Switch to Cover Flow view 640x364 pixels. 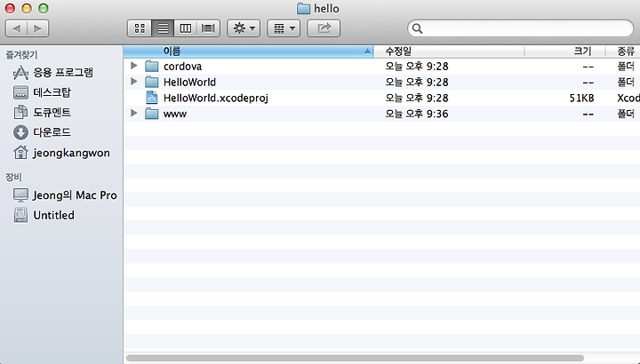[x=208, y=28]
